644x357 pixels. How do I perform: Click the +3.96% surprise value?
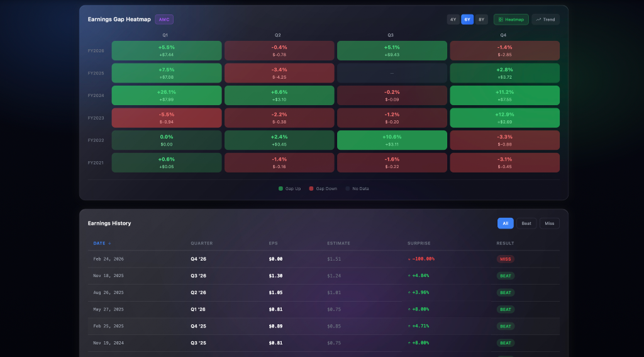pyautogui.click(x=421, y=293)
